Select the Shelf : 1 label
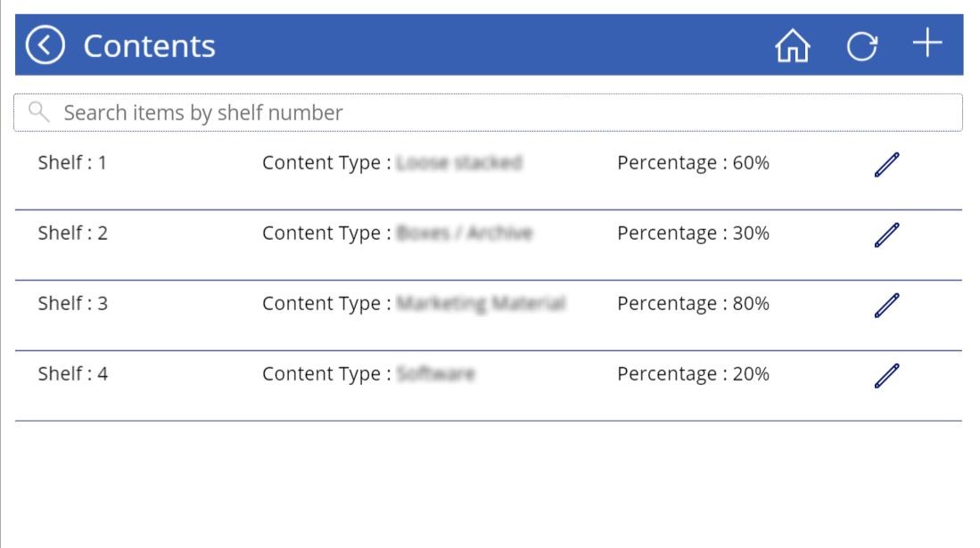This screenshot has width=980, height=548. [72, 162]
